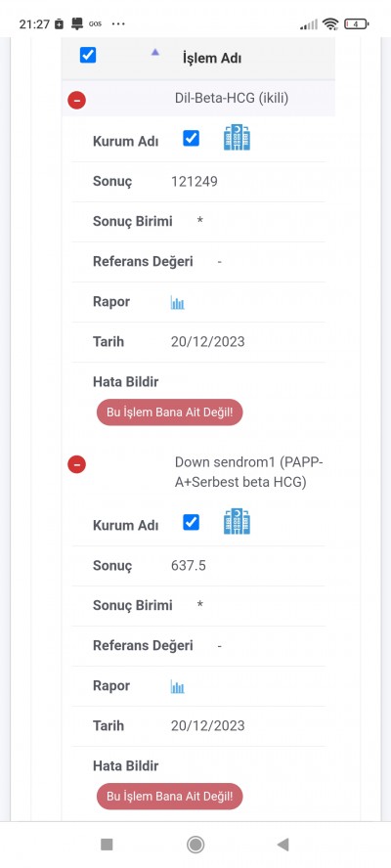The image size is (391, 868).
Task: Tap the status bar three-dots indicator
Action: point(118,23)
